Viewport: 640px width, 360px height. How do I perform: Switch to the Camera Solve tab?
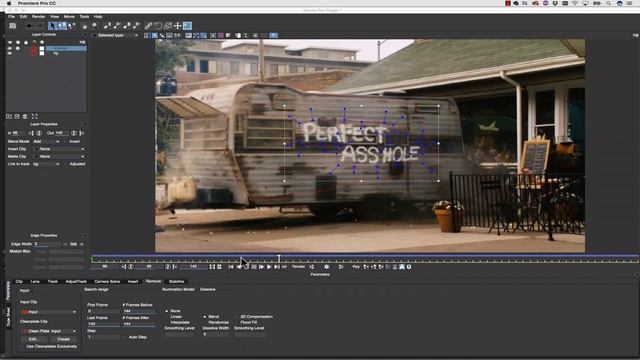click(107, 282)
